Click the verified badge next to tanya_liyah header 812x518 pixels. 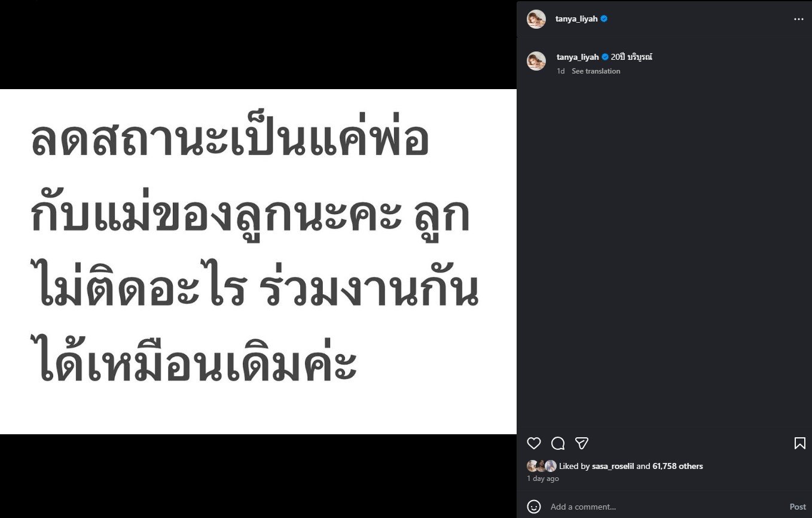[603, 19]
